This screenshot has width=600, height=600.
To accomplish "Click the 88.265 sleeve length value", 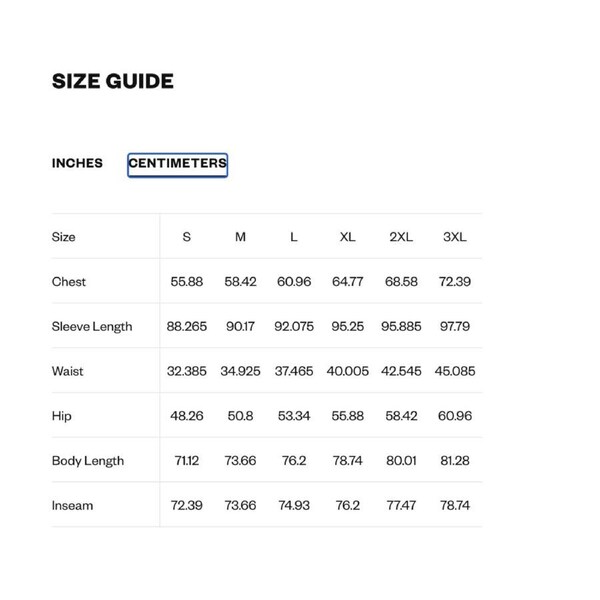I will (187, 327).
